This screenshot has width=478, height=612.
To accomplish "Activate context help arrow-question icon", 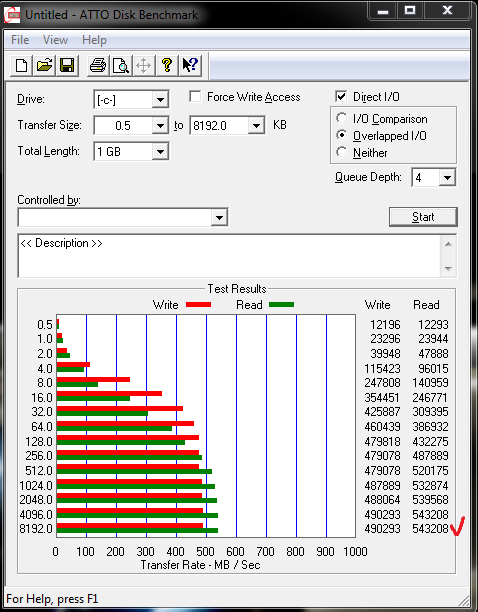I will [x=190, y=65].
